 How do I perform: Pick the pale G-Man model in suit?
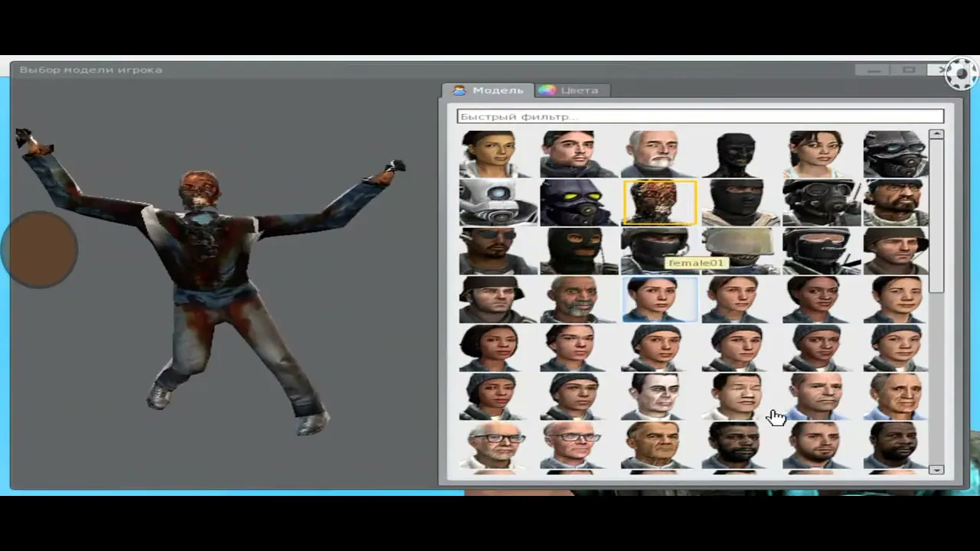660,396
